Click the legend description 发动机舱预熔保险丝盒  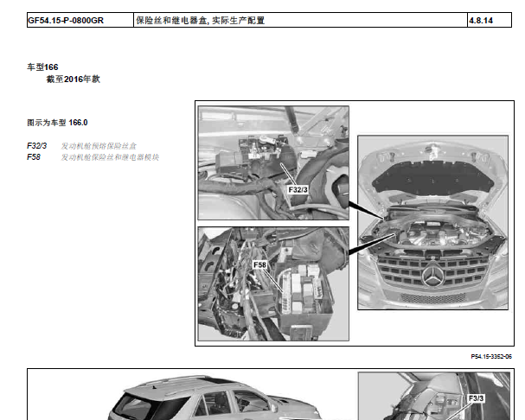click(x=99, y=146)
